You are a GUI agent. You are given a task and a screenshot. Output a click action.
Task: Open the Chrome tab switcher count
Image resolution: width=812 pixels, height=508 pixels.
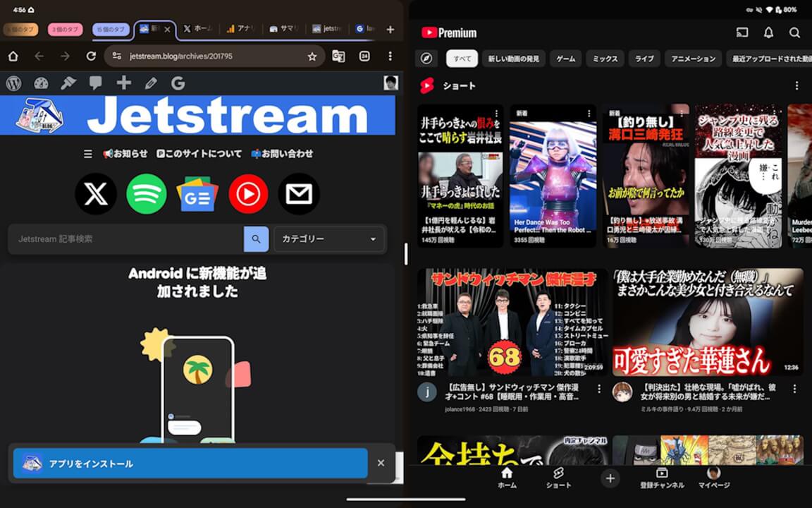[x=364, y=56]
